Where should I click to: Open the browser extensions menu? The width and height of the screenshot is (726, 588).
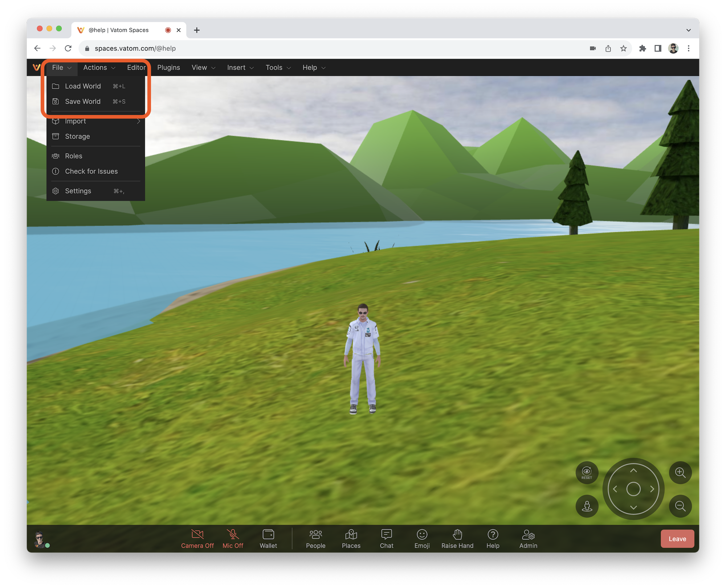pyautogui.click(x=643, y=48)
